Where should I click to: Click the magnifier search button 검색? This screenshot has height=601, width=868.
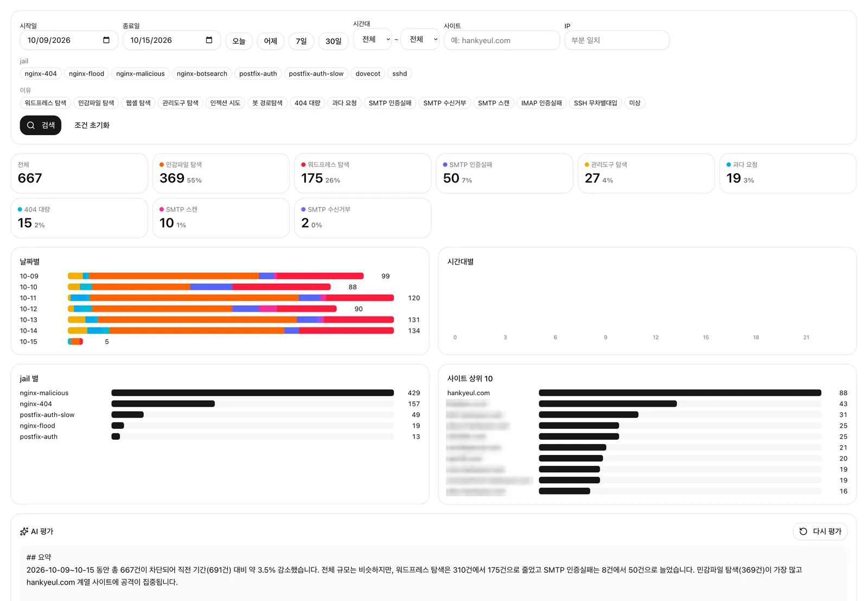[x=41, y=125]
